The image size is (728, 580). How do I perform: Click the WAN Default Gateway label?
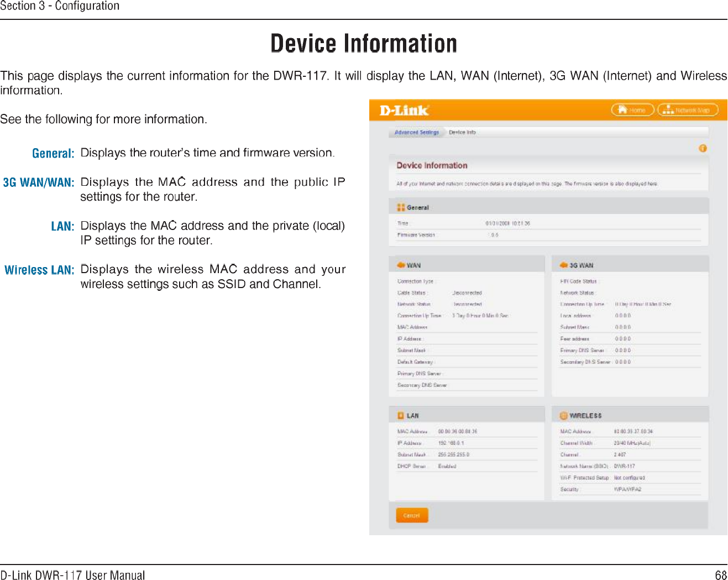[x=416, y=362]
